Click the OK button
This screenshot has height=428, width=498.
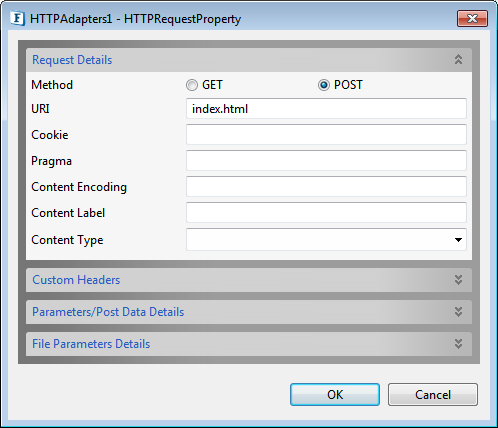335,395
